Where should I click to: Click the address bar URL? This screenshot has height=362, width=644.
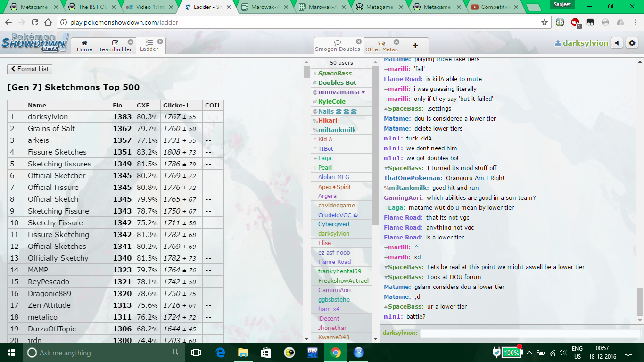[124, 22]
